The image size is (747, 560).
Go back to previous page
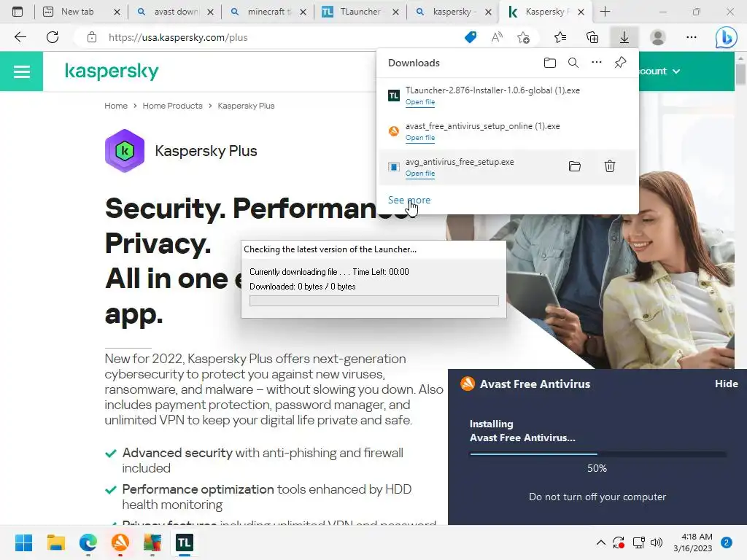(20, 37)
